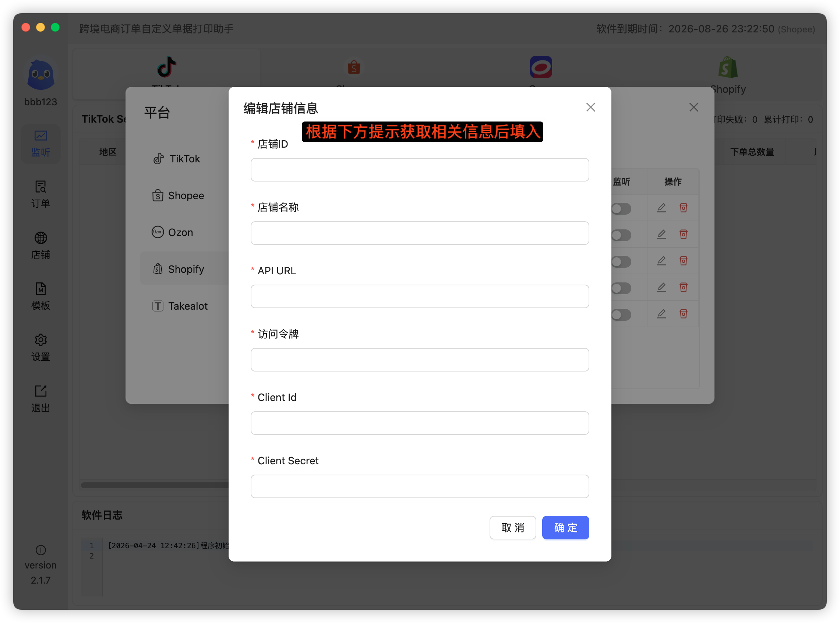Click the Shopee bag icon in 平台 list
Viewport: 840px width, 623px height.
158,196
